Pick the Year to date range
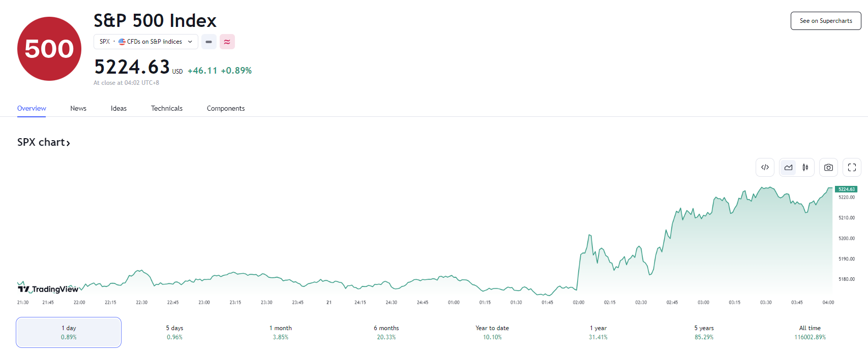This screenshot has height=354, width=868. (x=492, y=332)
